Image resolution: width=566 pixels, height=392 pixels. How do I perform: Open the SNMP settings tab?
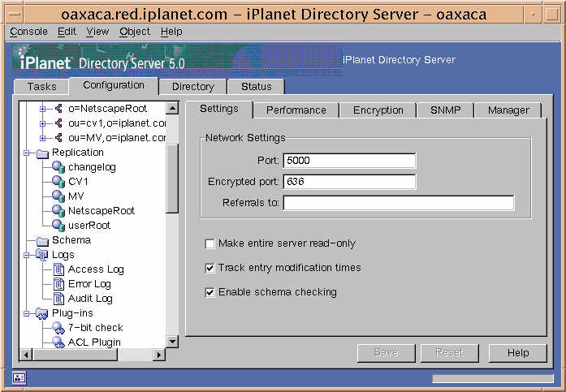[446, 110]
